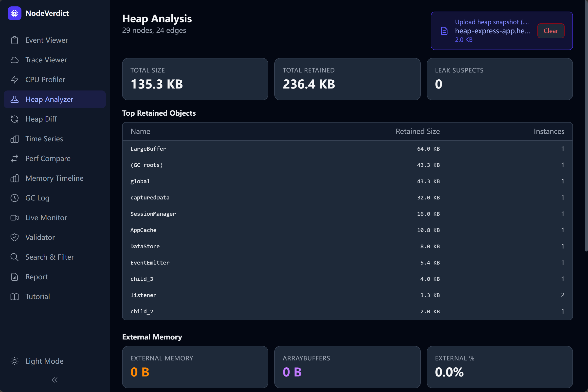Click the 64.0 KB retained size value
Screen dimensions: 588x392
pos(428,149)
